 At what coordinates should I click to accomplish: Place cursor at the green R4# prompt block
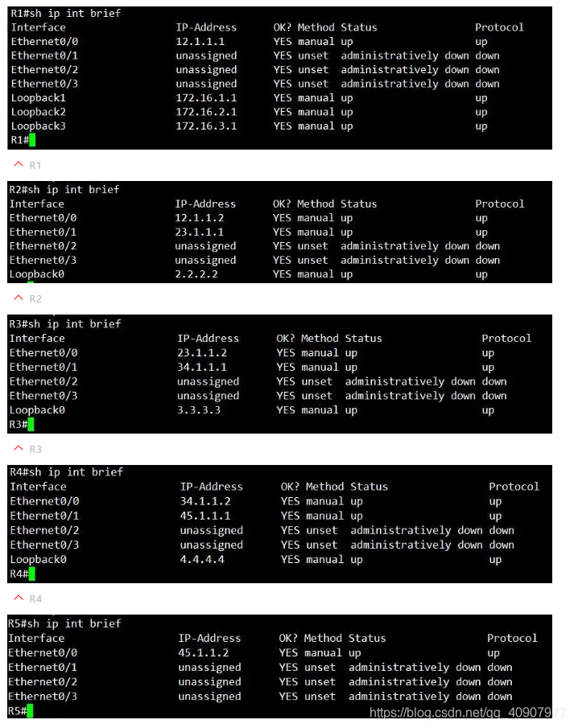[x=32, y=574]
